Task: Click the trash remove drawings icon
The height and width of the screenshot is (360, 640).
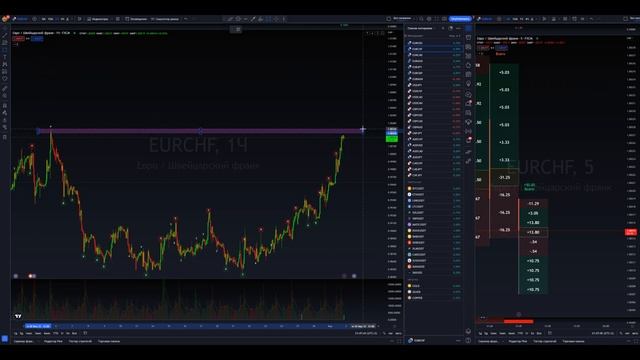Action: pos(5,137)
